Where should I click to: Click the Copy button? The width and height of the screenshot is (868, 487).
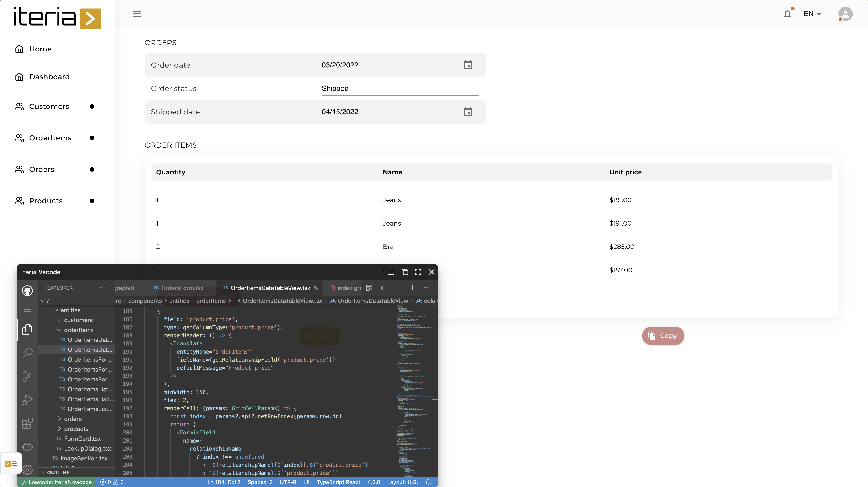pos(663,336)
